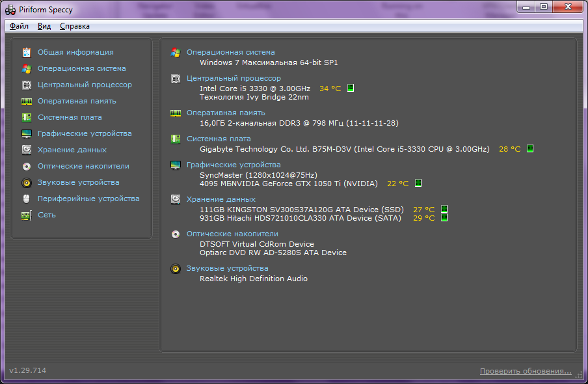Click the DTSOFT Virtual CdRom Device line
The width and height of the screenshot is (588, 384).
click(257, 244)
